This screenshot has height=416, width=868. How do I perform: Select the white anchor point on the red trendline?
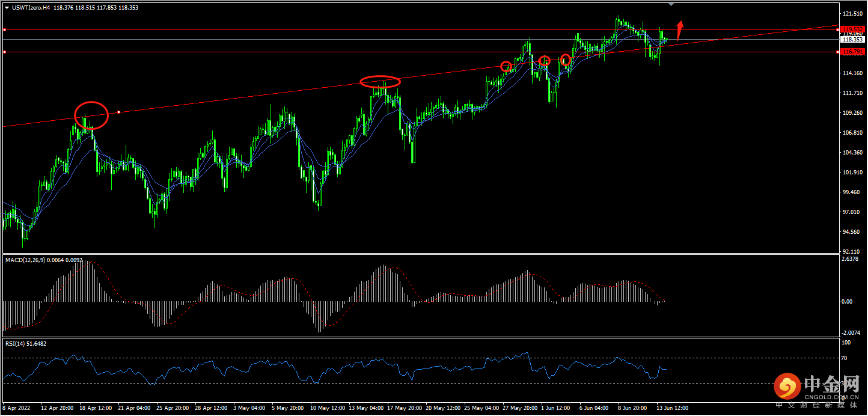coord(119,112)
